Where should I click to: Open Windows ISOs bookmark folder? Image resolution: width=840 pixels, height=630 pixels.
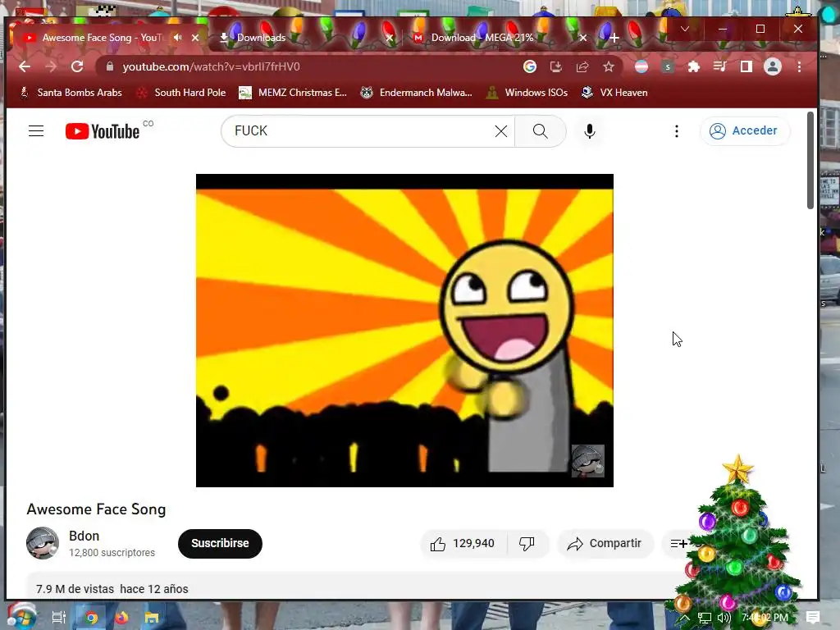(x=527, y=93)
